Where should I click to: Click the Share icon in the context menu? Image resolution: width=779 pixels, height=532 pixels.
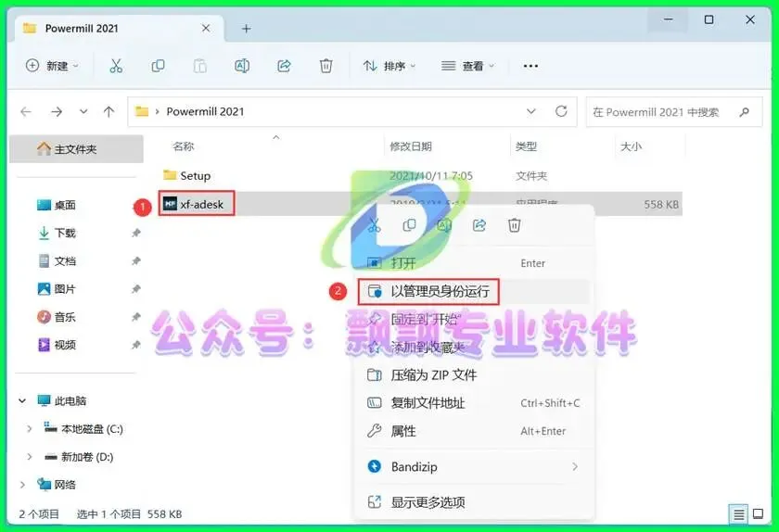479,225
